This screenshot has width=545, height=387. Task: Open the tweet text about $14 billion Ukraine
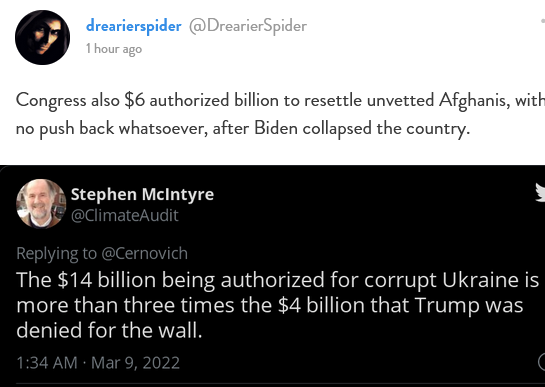point(277,305)
